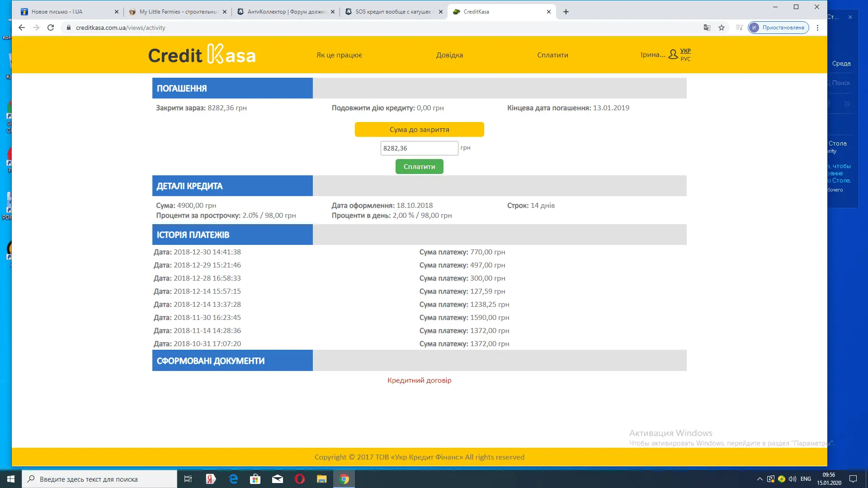This screenshot has height=488, width=868.
Task: Open Yandex browser from the taskbar
Action: click(x=211, y=479)
